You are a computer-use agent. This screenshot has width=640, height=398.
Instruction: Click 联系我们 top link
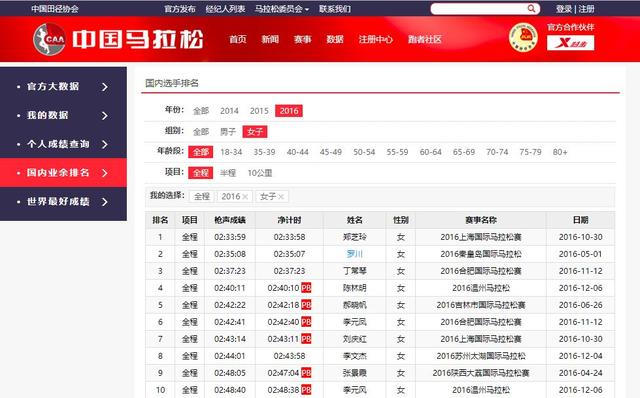click(335, 9)
